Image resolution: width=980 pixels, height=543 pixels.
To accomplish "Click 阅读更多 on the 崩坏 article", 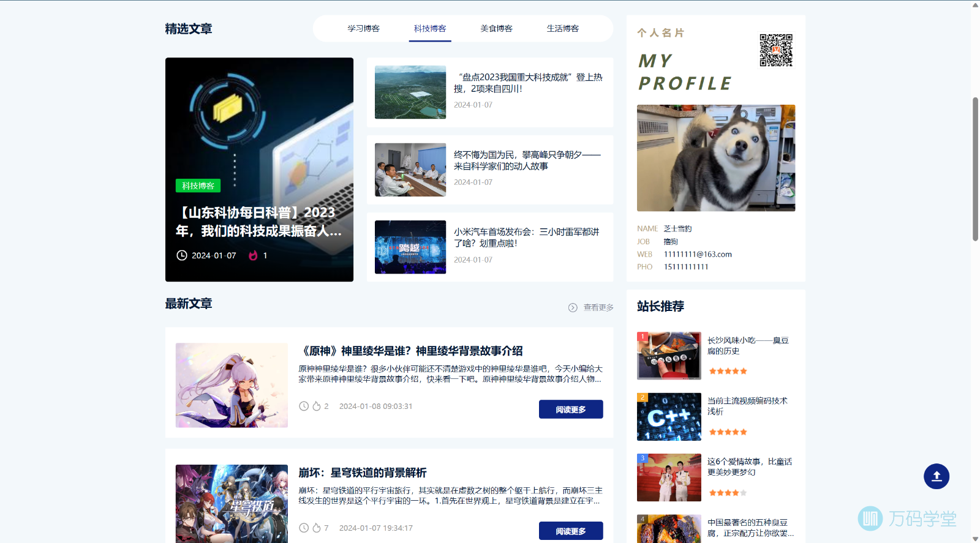I will 570,531.
